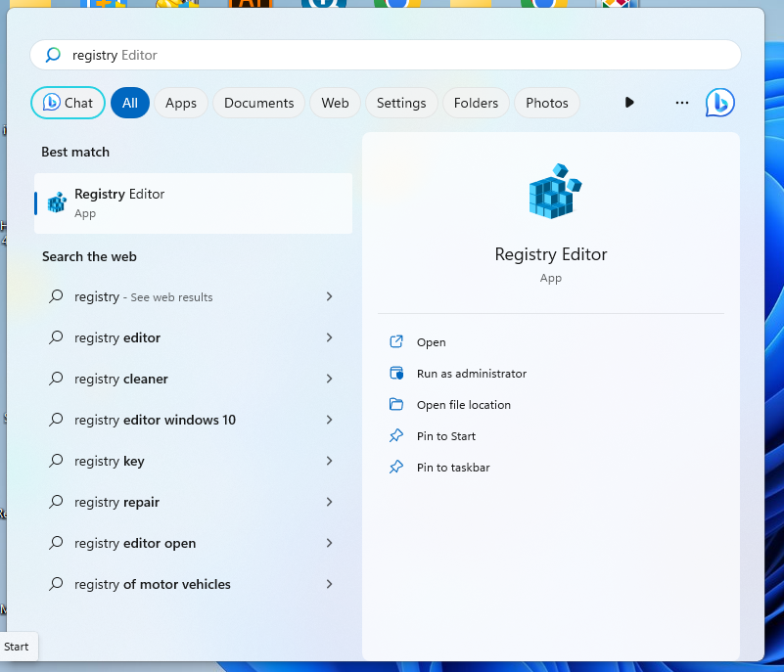The image size is (784, 672).
Task: Switch to the Folders filter tab
Action: coord(476,103)
